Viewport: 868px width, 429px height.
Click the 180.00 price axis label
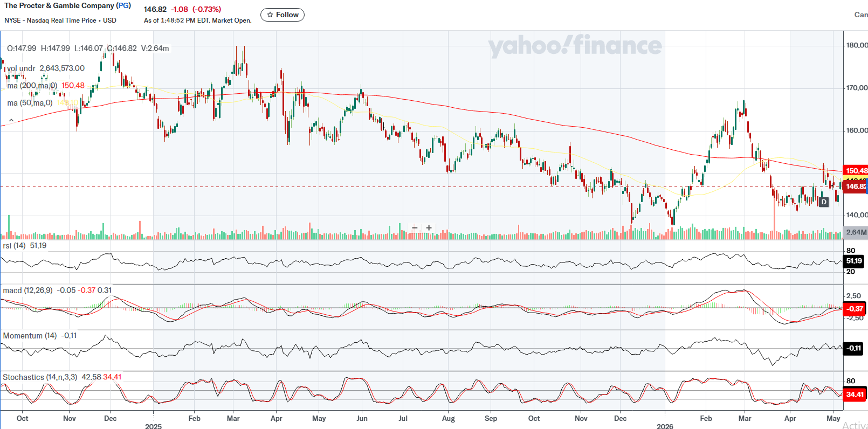tap(857, 45)
